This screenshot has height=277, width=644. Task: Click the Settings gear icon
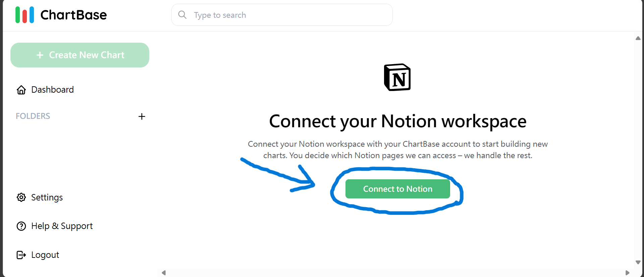[21, 197]
